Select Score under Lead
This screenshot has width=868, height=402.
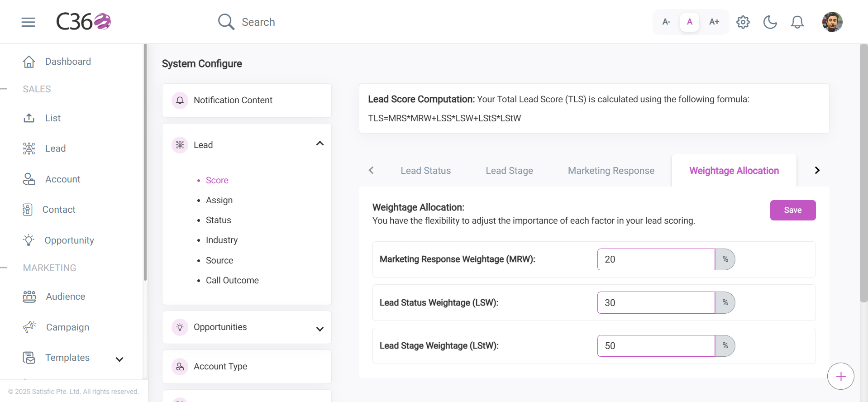coord(217,180)
